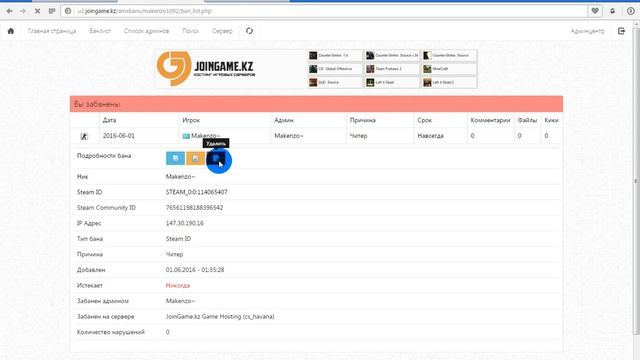Click JoinGame.kz Game Hosting (cs_havana) text
The image size is (640, 360).
pyautogui.click(x=220, y=316)
